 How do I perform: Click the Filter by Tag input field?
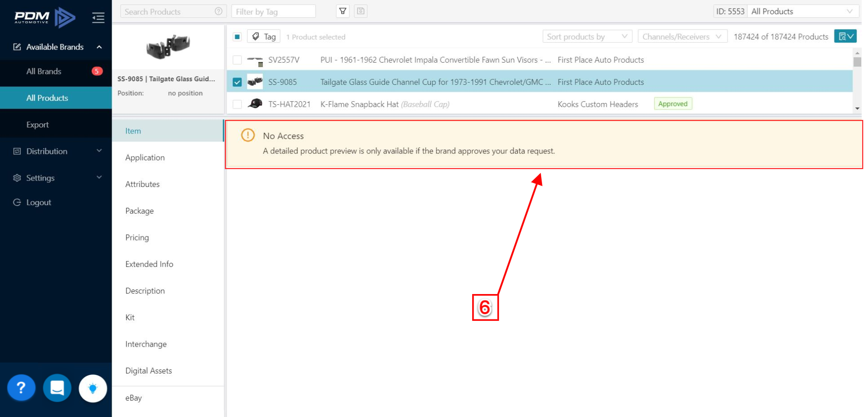[273, 11]
